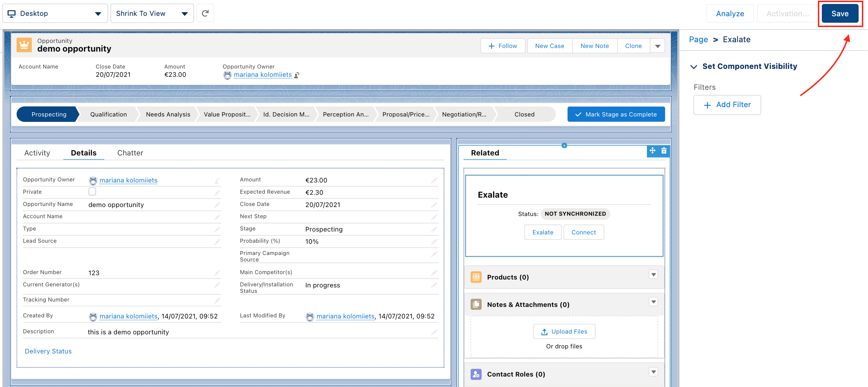This screenshot has height=387, width=868.
Task: Click Mark Stage as Complete
Action: [x=616, y=114]
